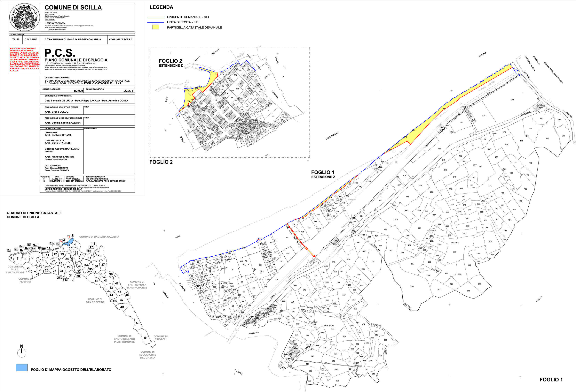Click COMUNE DI SANT'EUFEMIA D'ASPROMONTE label
576x392 pixels.
coord(137,284)
